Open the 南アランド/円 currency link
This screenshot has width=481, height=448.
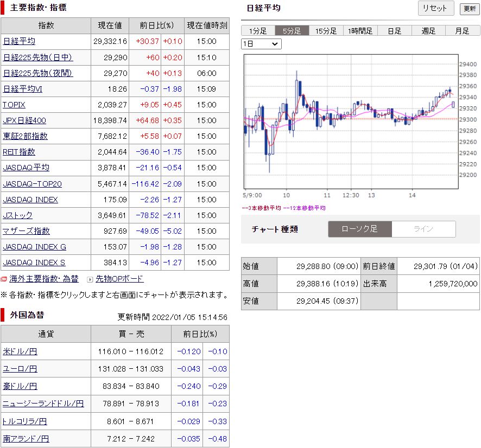(26, 439)
